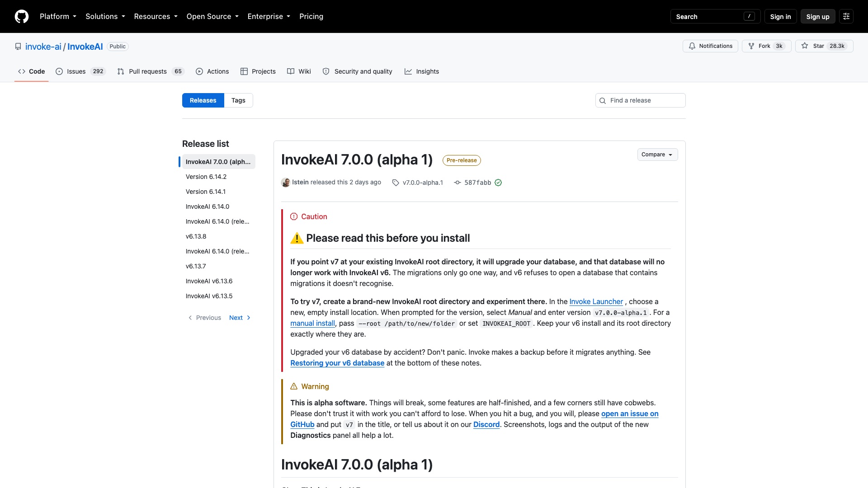The width and height of the screenshot is (868, 488).
Task: Expand the Platform menu
Action: (x=58, y=16)
